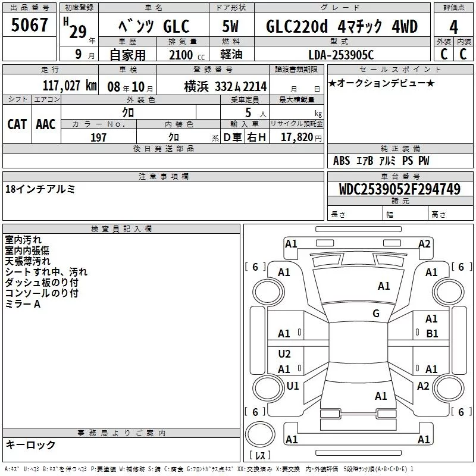Click chassis number WDC2539052F294749
476x476 pixels.
tap(400, 189)
